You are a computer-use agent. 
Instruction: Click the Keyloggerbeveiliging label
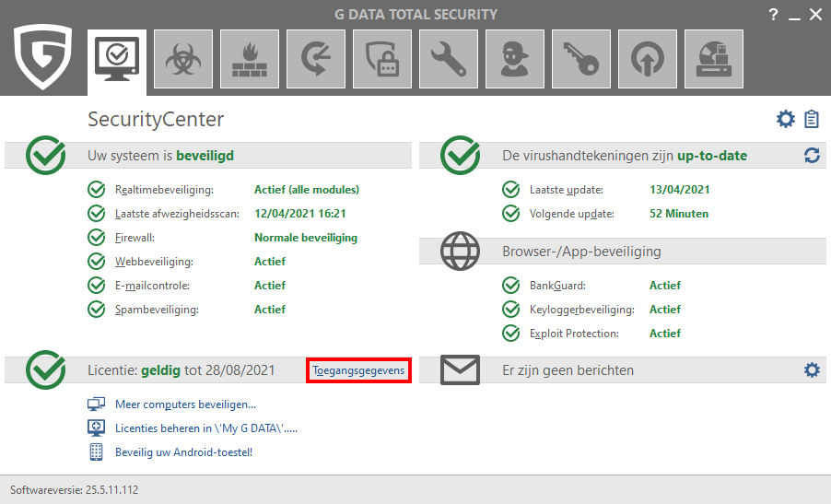582,309
